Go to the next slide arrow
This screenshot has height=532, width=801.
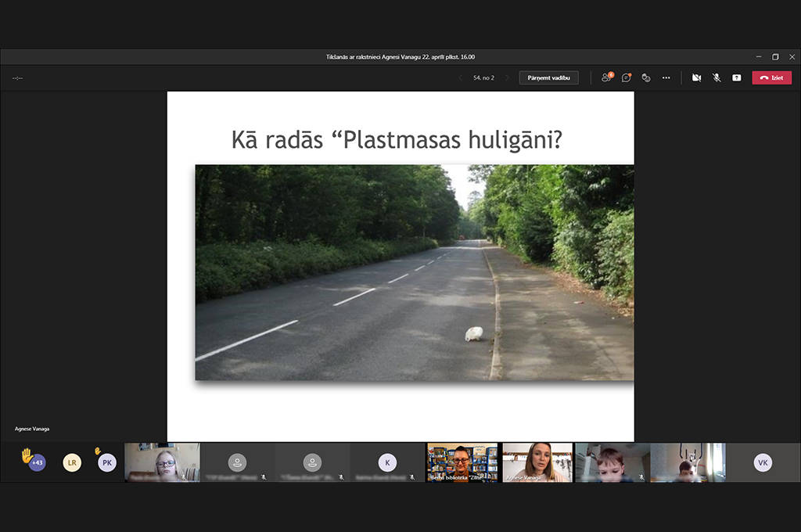pos(507,77)
